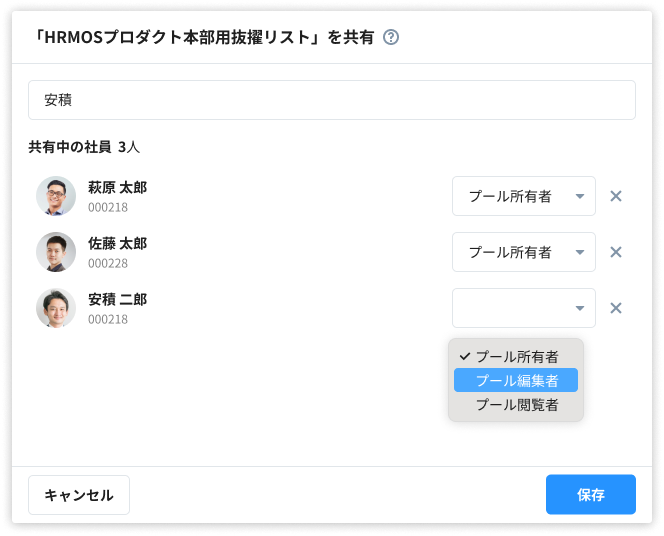Choose プール編集者 from the role menu
The image size is (664, 536).
516,380
